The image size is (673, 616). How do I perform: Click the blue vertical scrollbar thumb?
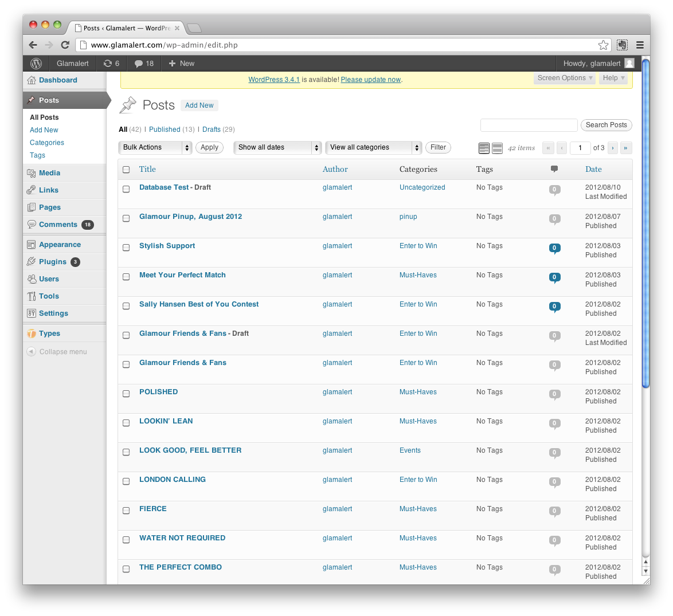[x=645, y=223]
